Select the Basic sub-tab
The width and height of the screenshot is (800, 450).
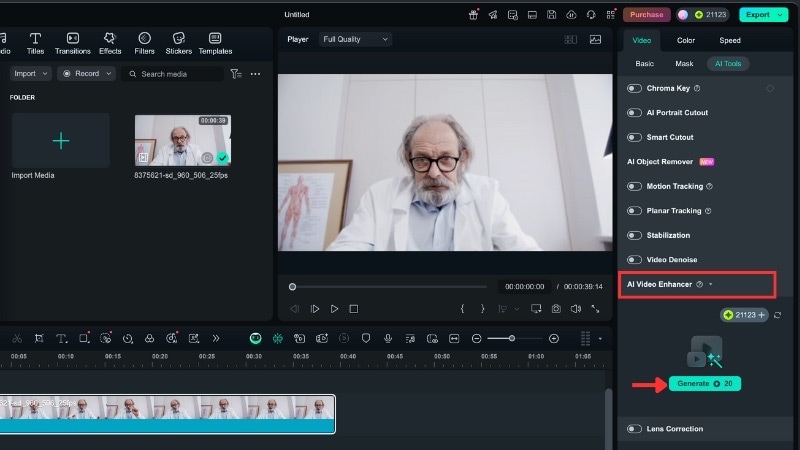pyautogui.click(x=644, y=64)
